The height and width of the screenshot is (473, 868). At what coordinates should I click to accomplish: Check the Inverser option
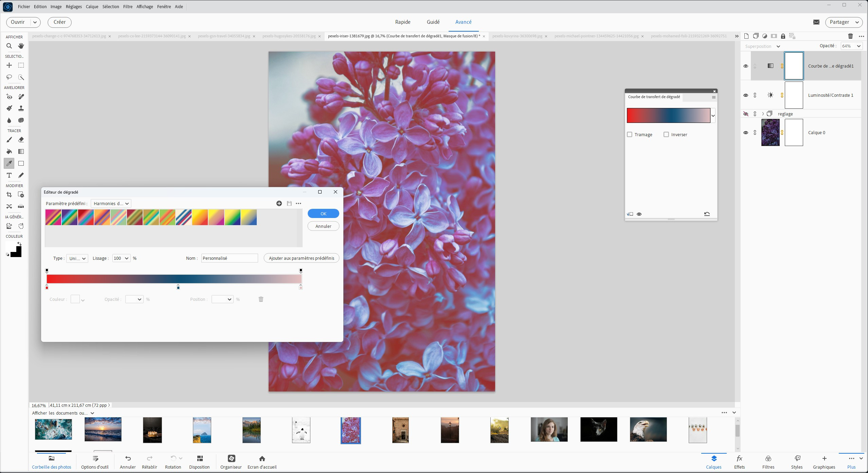(666, 134)
